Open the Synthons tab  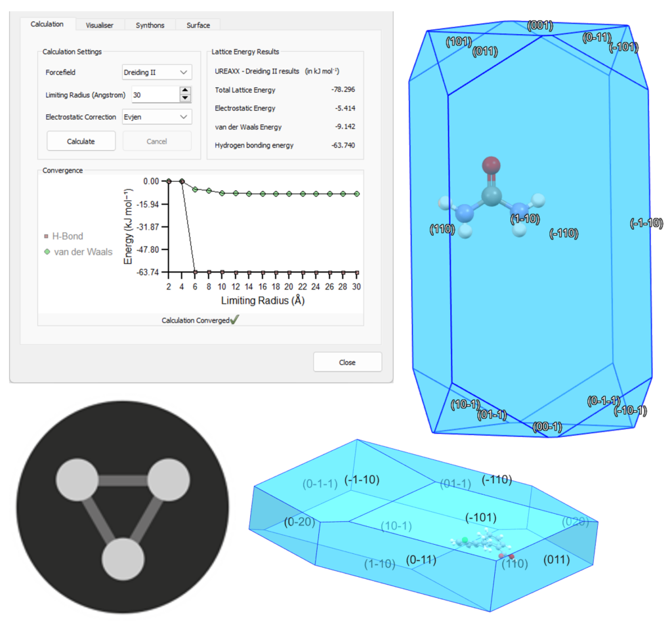tap(150, 25)
